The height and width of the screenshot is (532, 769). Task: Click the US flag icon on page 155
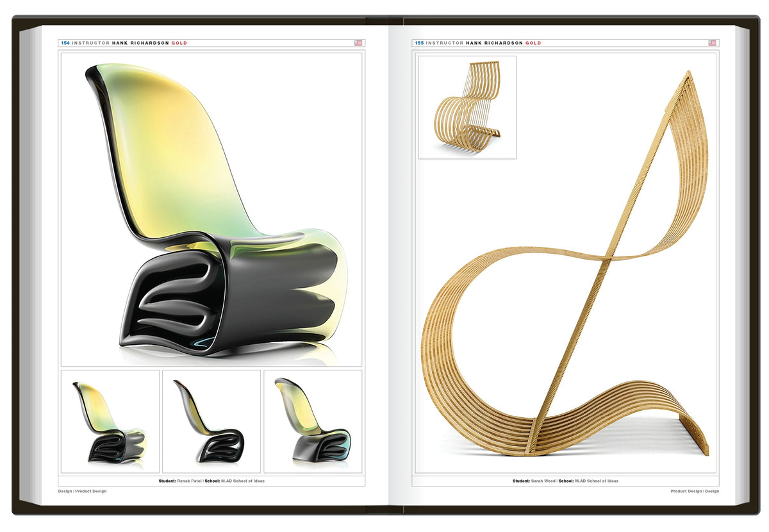[712, 43]
